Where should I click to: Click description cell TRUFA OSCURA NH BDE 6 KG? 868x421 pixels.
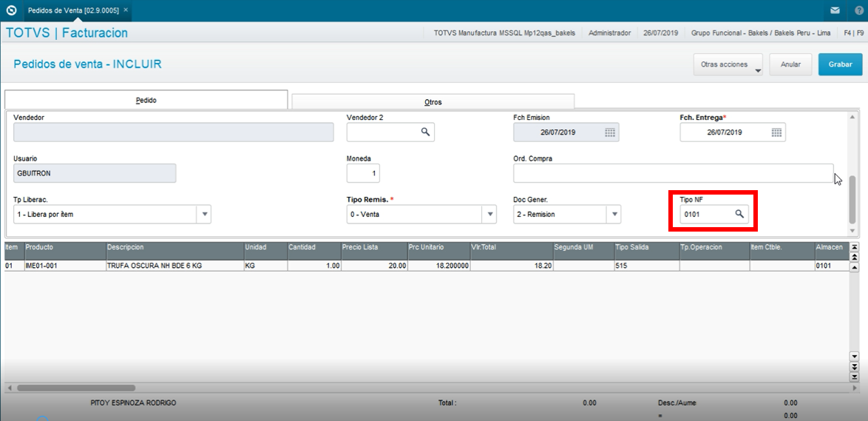175,266
